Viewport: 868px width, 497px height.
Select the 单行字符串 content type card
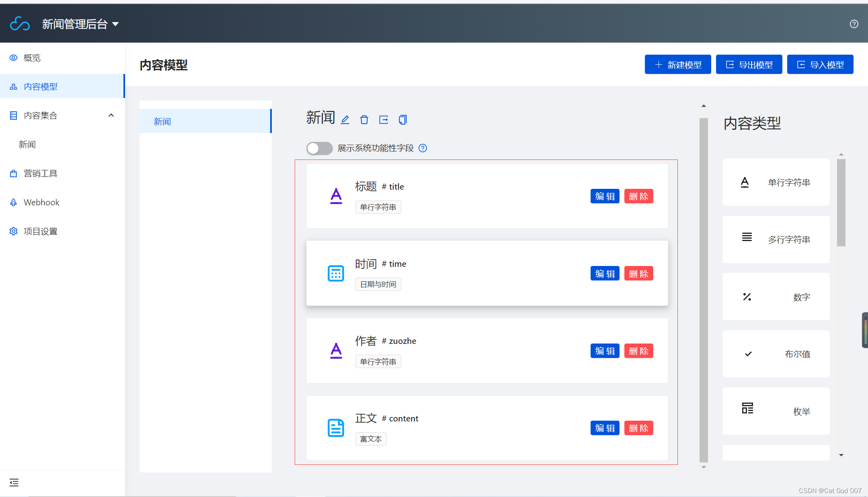tap(776, 182)
